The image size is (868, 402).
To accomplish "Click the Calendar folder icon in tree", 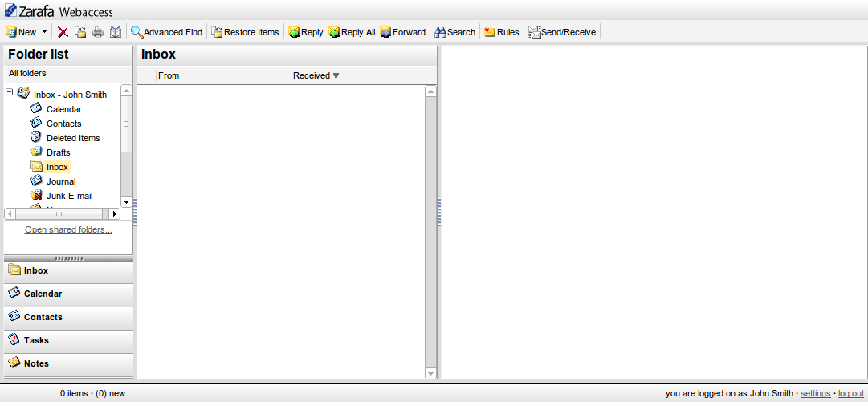I will [x=35, y=108].
